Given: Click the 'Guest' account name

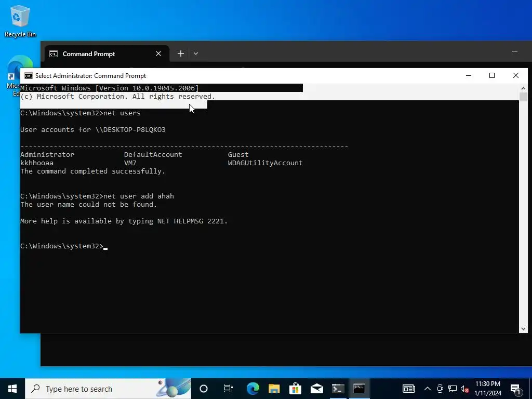Looking at the screenshot, I should [238, 154].
